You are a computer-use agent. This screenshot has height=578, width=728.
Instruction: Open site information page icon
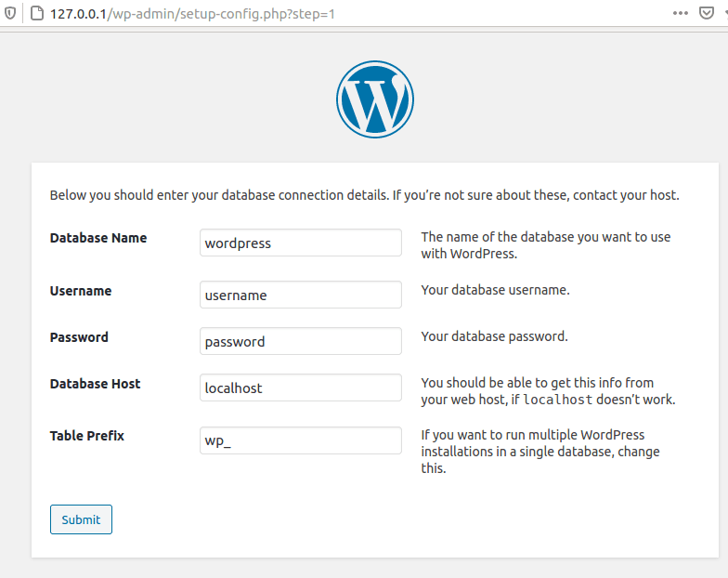34,14
